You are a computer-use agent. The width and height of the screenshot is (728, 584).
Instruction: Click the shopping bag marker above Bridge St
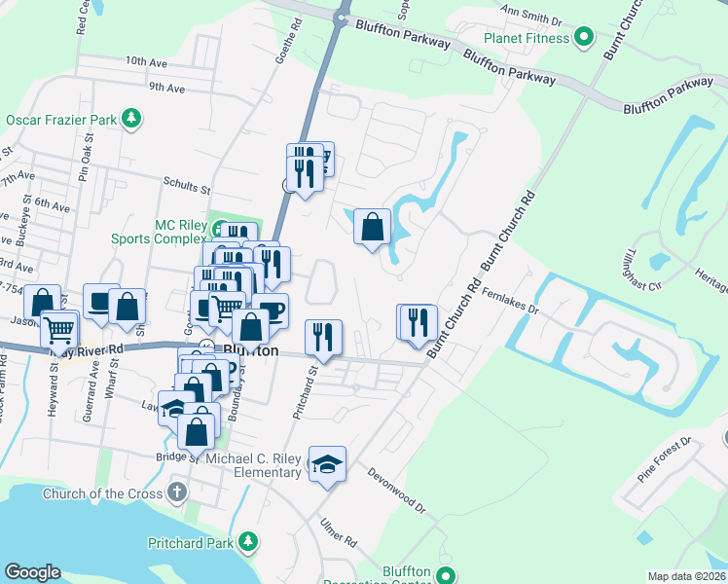(x=197, y=433)
